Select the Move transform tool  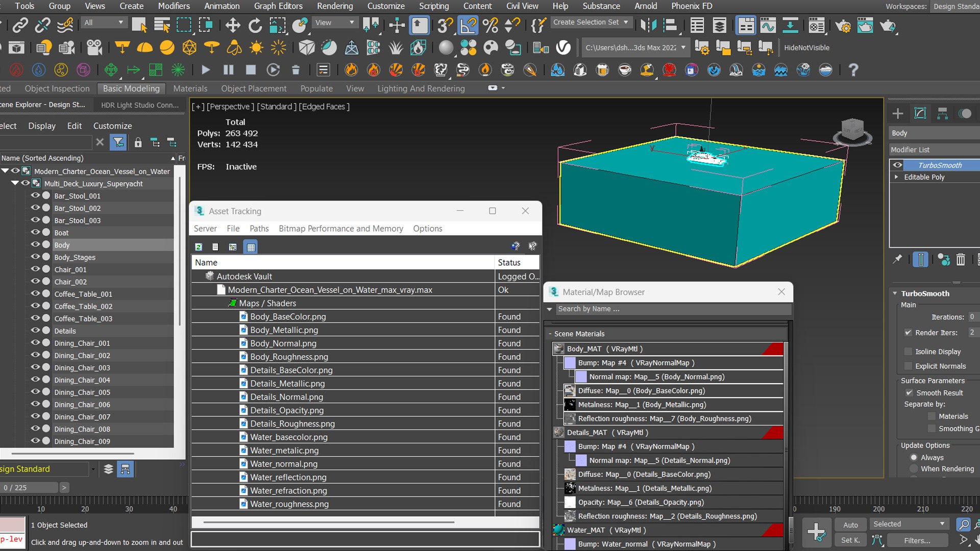(x=233, y=25)
